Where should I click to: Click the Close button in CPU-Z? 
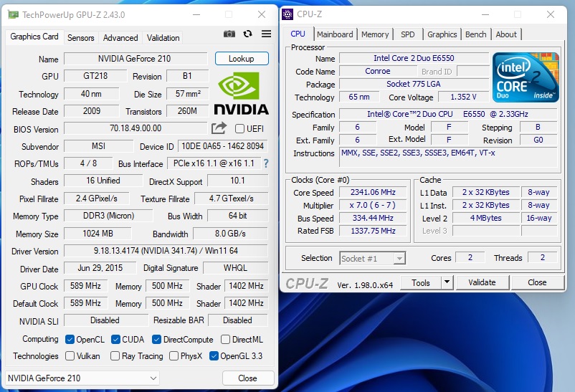coord(537,282)
